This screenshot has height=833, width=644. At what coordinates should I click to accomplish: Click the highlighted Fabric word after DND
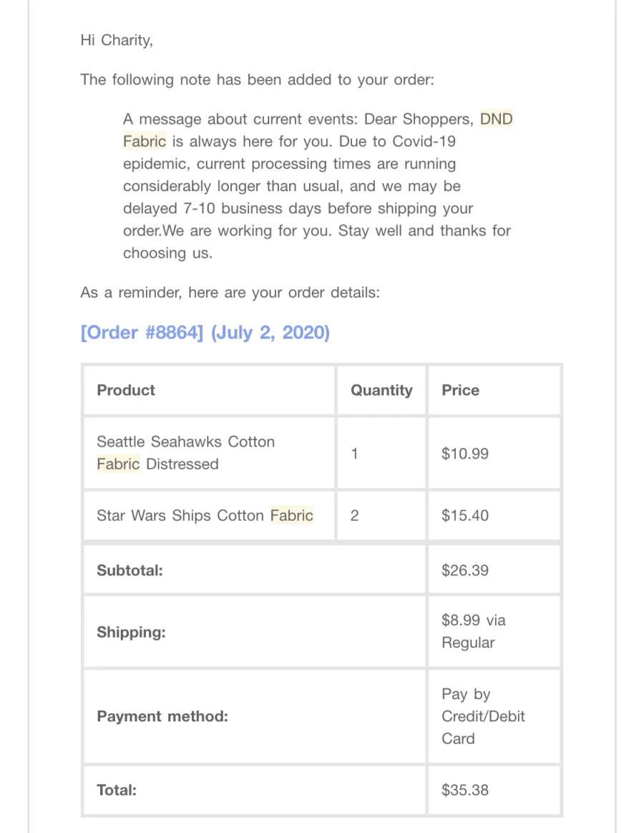coord(145,141)
